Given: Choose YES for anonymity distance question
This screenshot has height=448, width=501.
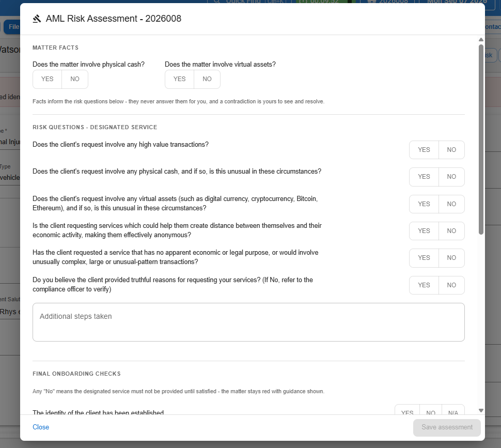Looking at the screenshot, I should 424,231.
